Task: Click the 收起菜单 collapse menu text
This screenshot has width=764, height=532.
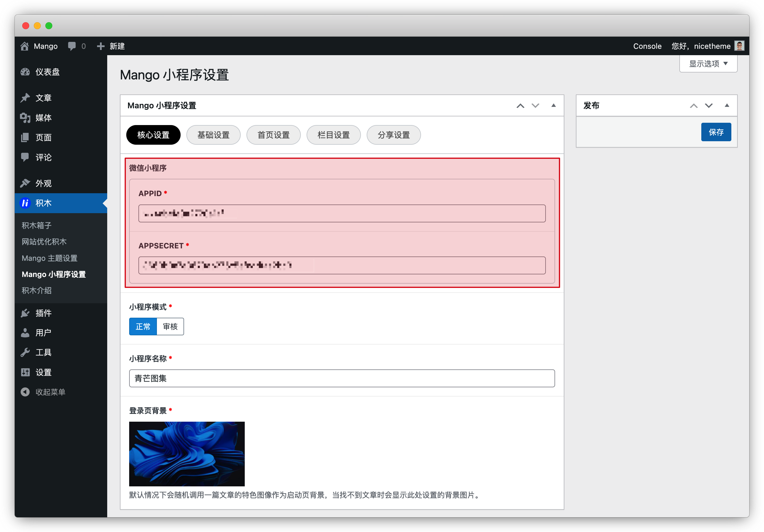Action: [x=51, y=392]
